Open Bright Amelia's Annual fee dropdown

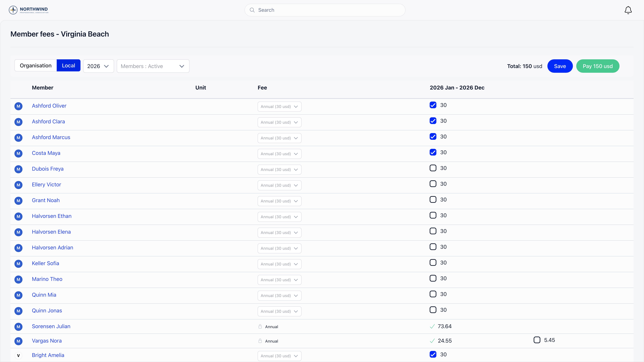point(280,356)
